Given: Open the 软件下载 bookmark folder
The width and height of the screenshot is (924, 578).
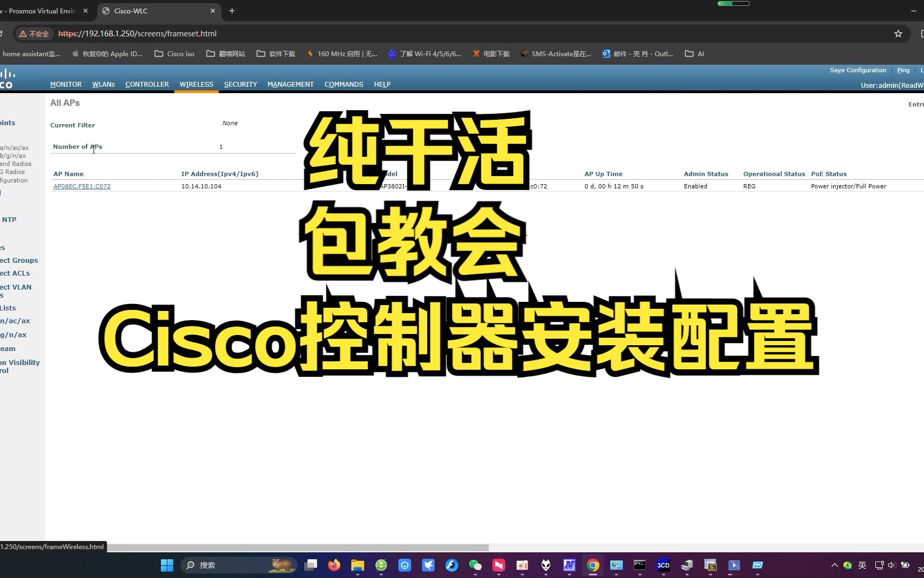Looking at the screenshot, I should 276,54.
